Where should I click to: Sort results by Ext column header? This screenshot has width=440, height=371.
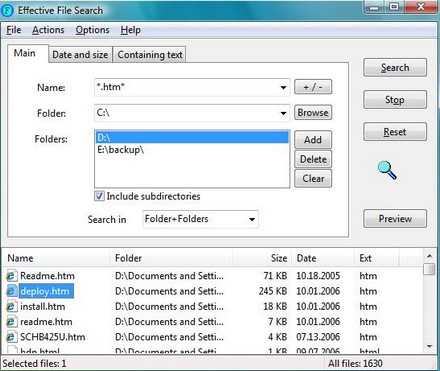point(377,258)
